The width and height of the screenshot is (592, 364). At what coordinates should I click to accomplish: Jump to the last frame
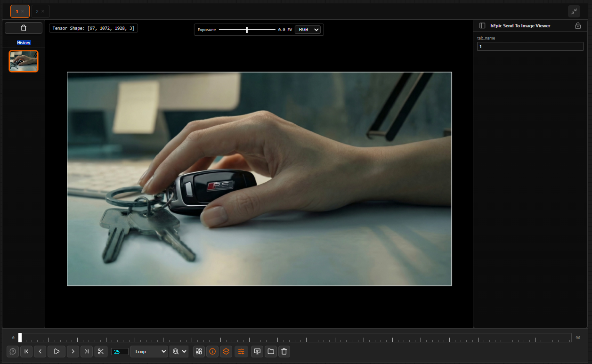coord(87,351)
